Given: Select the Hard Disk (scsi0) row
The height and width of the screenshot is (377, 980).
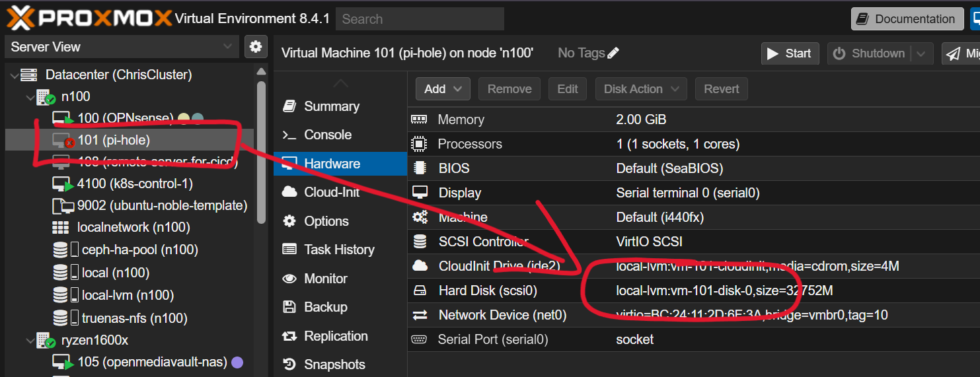Looking at the screenshot, I should coord(693,291).
